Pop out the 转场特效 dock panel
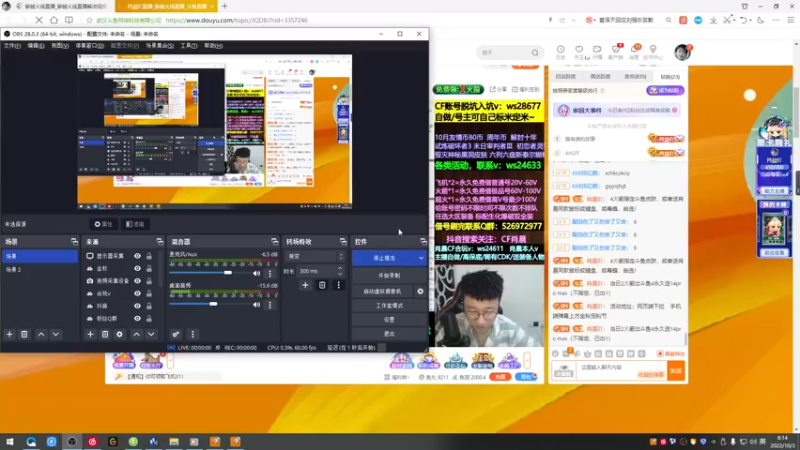Viewport: 800px width, 450px height. [x=343, y=241]
